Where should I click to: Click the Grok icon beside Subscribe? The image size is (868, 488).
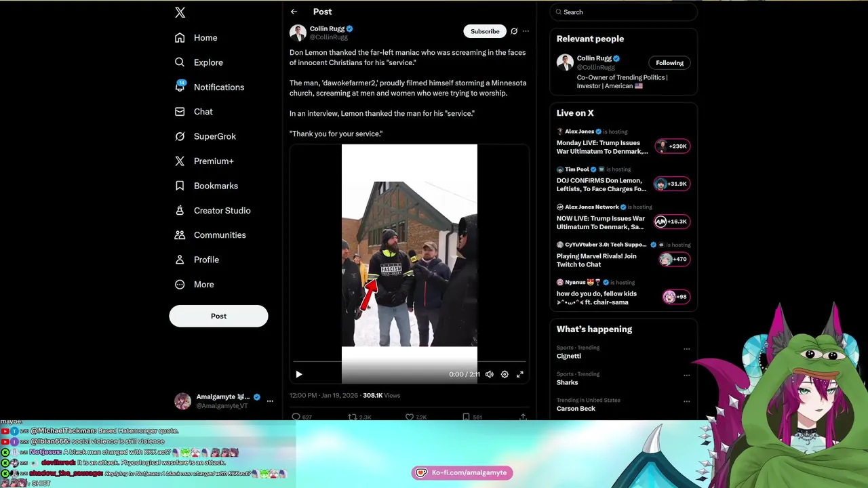pyautogui.click(x=514, y=31)
